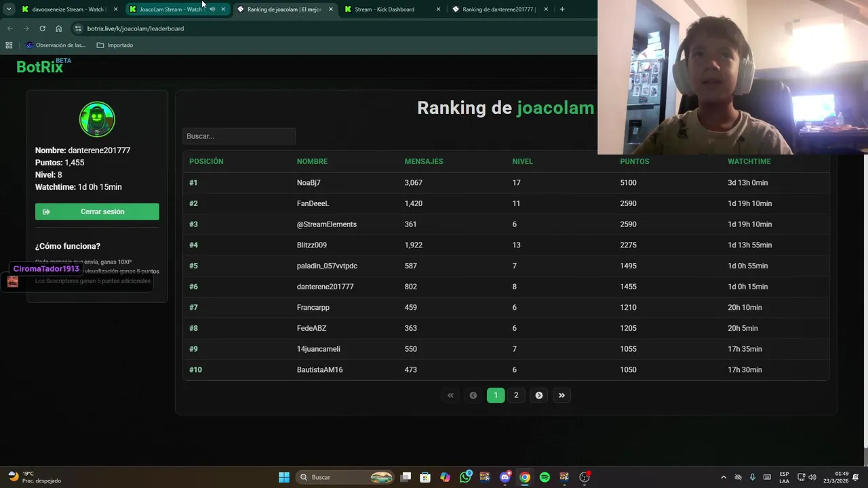Click the NIVEL column header

click(x=523, y=161)
